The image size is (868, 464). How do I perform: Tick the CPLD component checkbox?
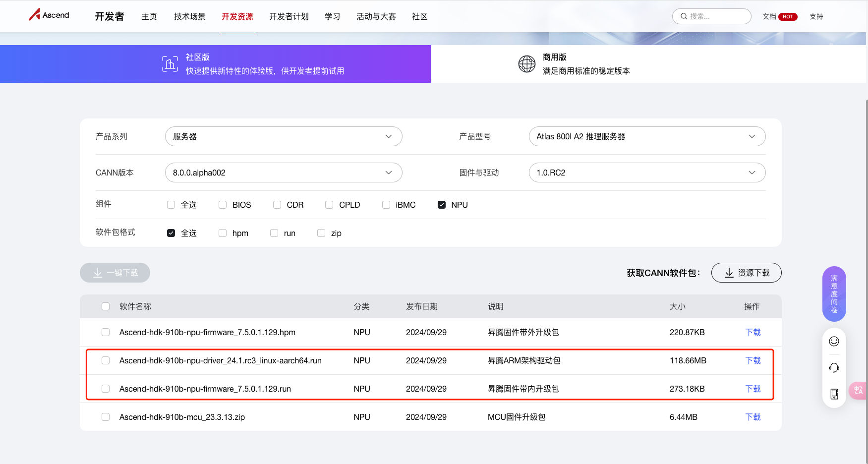[x=329, y=205]
